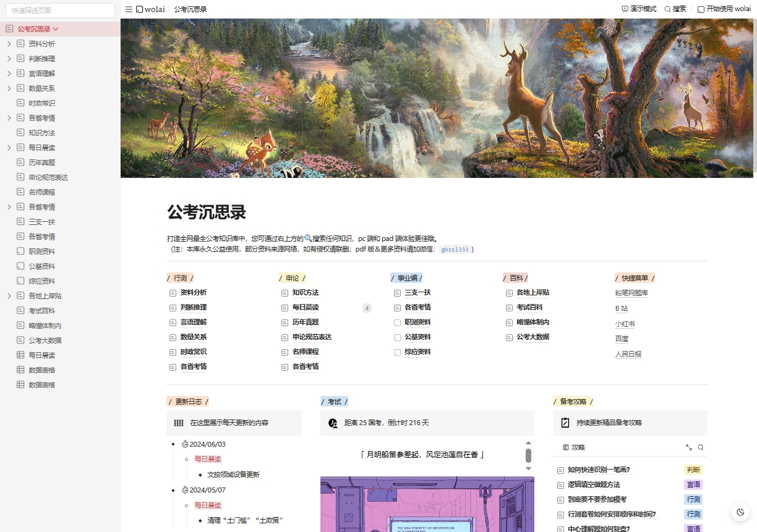Screen dimensions: 757x532
Task: Click page icon beside 申论规范表达 under 申论
Action: (285, 337)
